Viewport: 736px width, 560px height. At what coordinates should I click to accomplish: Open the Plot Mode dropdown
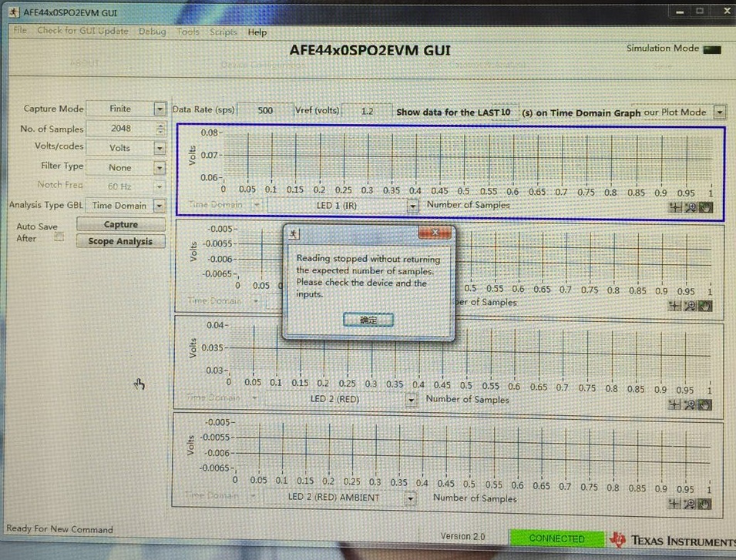click(720, 112)
